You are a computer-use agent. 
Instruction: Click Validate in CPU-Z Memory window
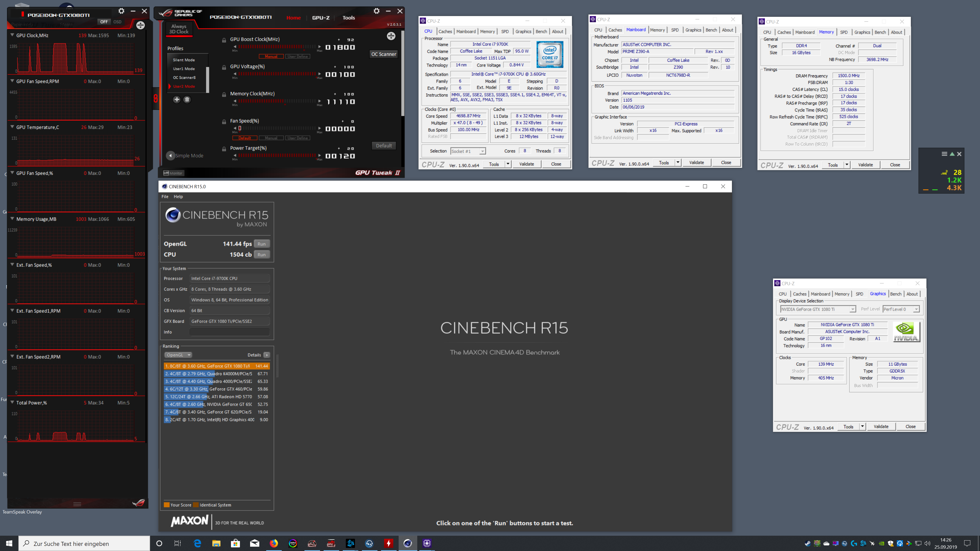pos(865,165)
